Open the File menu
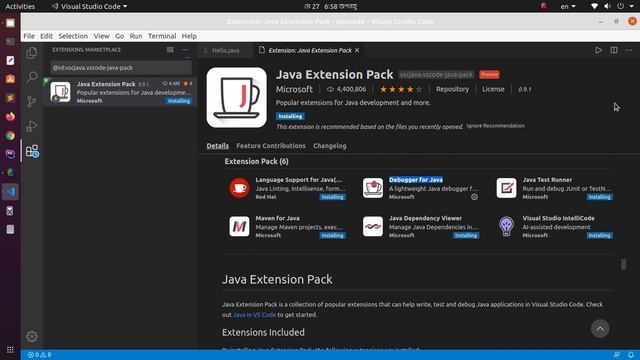Image resolution: width=640 pixels, height=360 pixels. click(29, 36)
